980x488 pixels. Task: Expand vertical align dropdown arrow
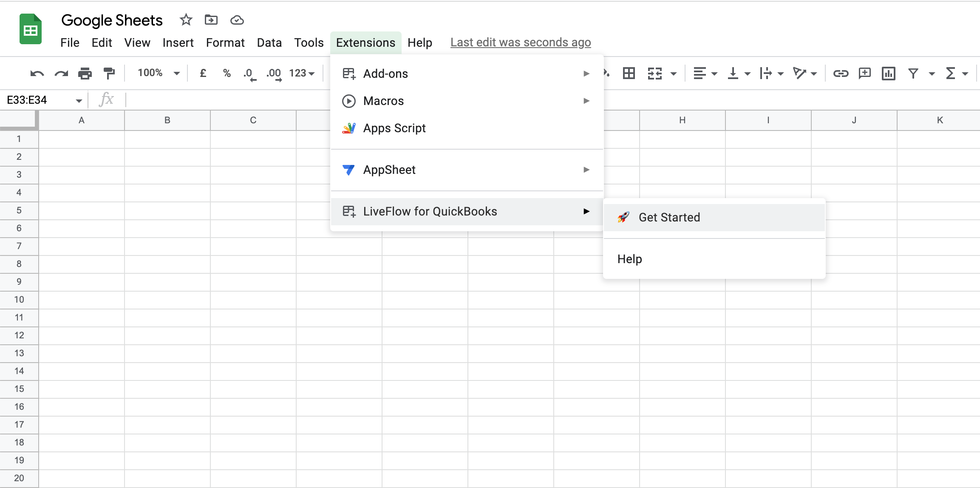tap(748, 74)
